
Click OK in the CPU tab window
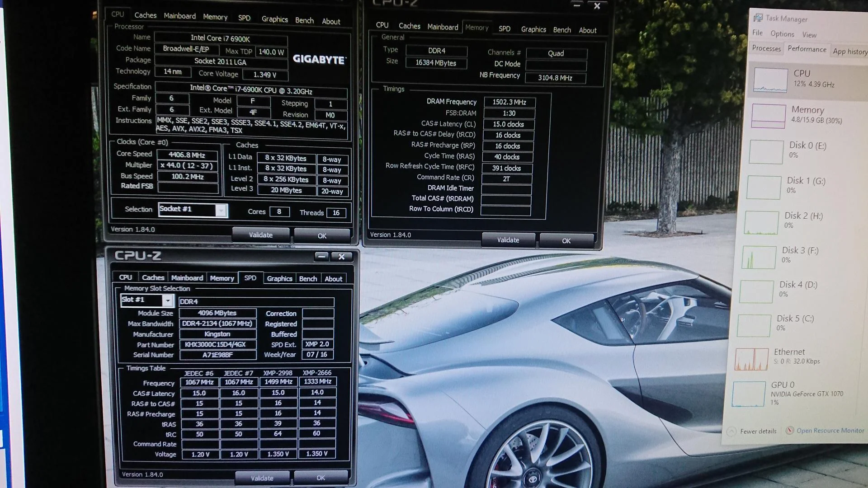point(322,236)
